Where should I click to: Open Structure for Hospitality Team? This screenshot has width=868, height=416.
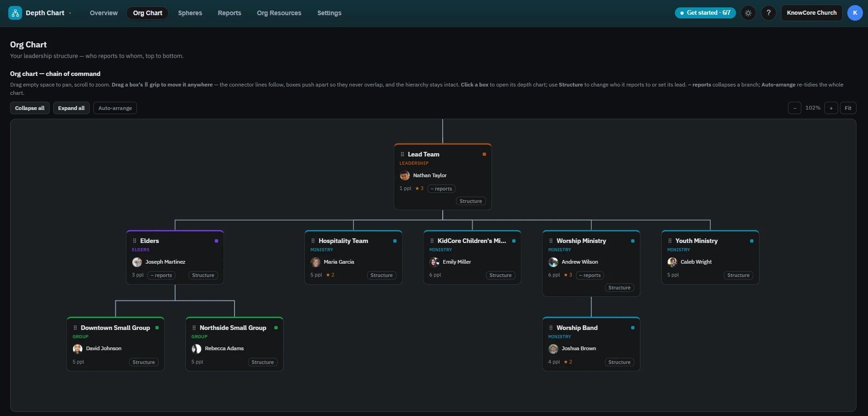(382, 275)
